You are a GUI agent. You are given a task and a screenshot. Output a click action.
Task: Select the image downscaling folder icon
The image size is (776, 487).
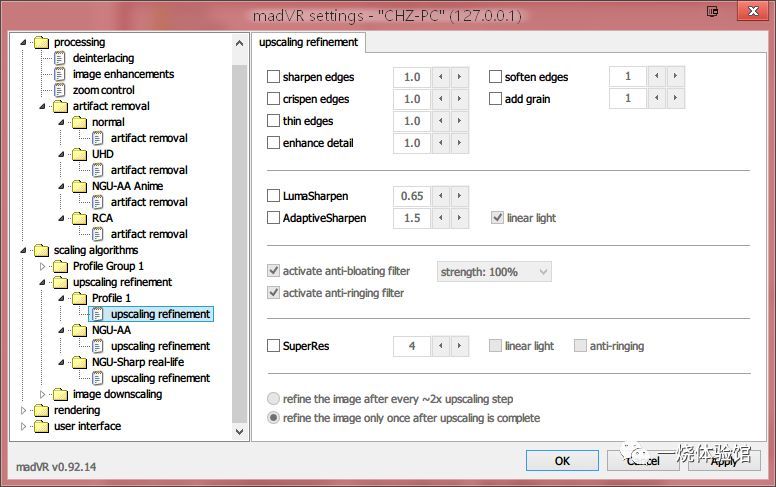click(x=60, y=394)
